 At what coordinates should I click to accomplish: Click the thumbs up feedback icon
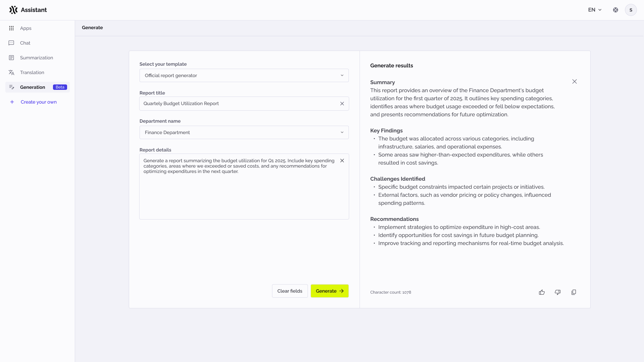[x=542, y=292]
